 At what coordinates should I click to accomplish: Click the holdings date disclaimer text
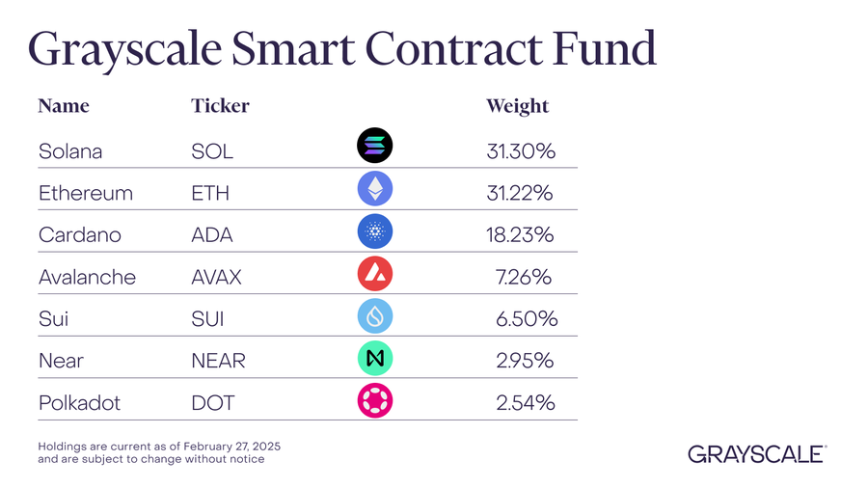[159, 452]
